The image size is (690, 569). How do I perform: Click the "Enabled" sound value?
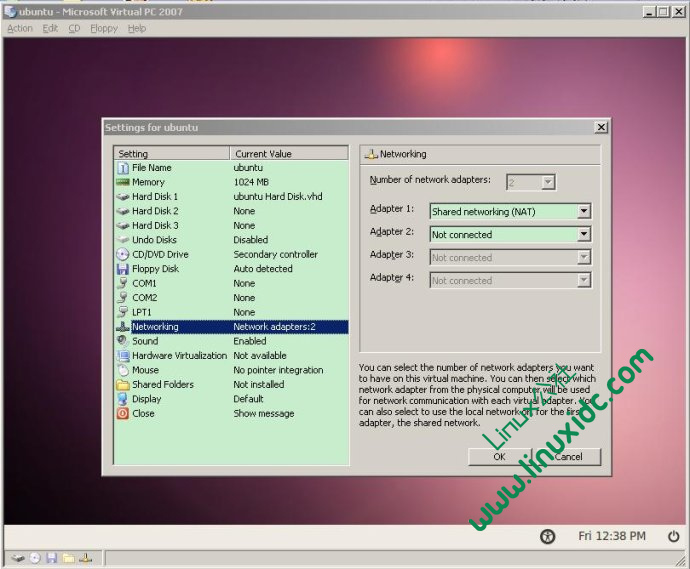click(250, 341)
